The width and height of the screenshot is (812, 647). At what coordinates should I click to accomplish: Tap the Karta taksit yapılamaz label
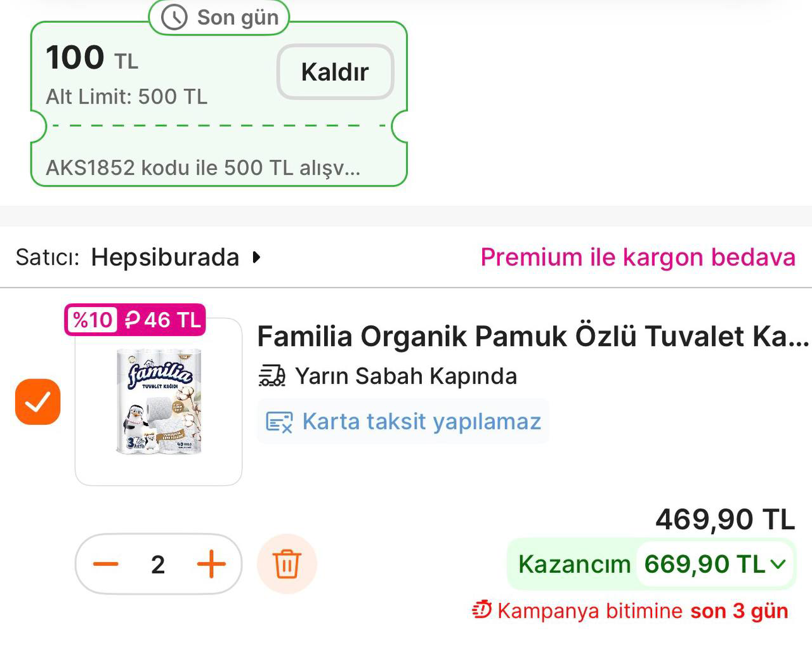point(421,422)
